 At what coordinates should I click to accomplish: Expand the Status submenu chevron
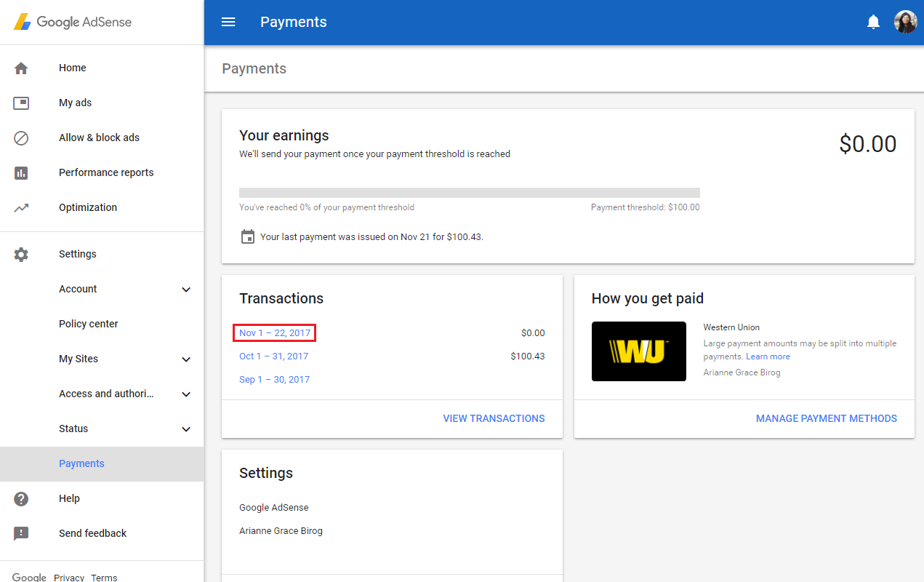[x=186, y=428]
